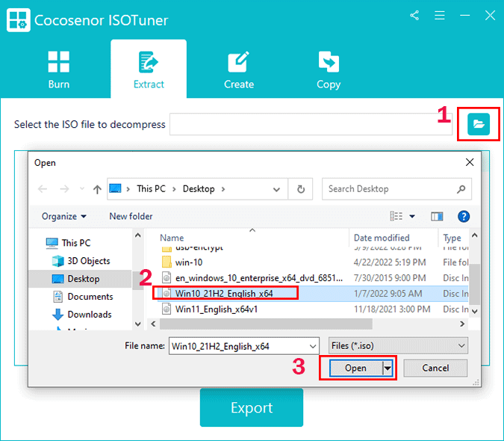Screen dimensions: 504x441
Task: Close the Open dialog
Action: [x=470, y=162]
